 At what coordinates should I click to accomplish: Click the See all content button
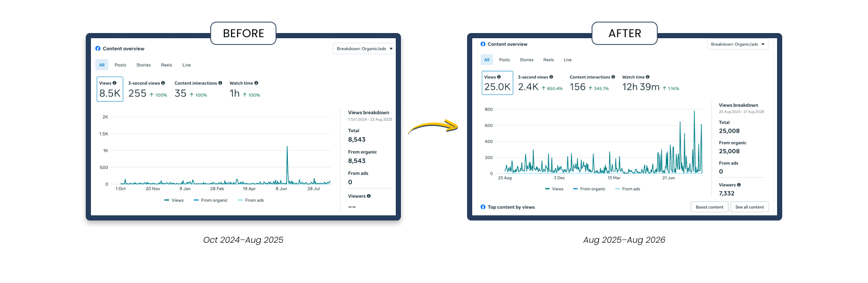[750, 207]
